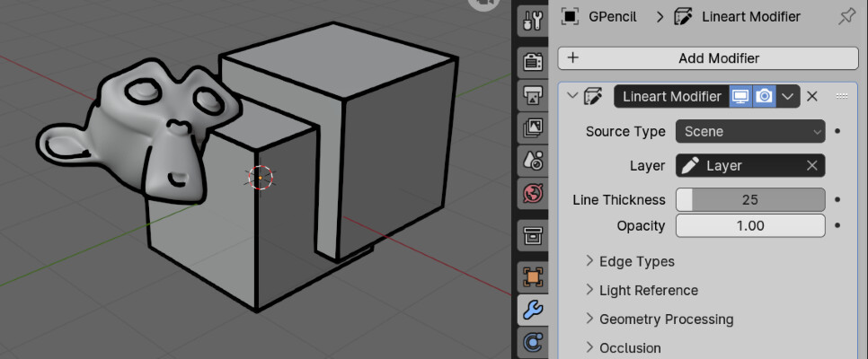
Task: Select the Modifiers wrench tab
Action: (x=533, y=311)
